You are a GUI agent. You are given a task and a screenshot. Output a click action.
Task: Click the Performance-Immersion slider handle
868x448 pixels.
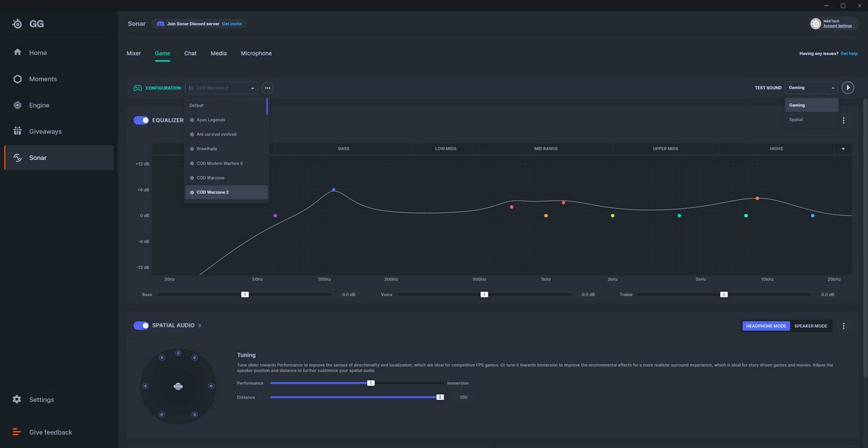point(371,383)
